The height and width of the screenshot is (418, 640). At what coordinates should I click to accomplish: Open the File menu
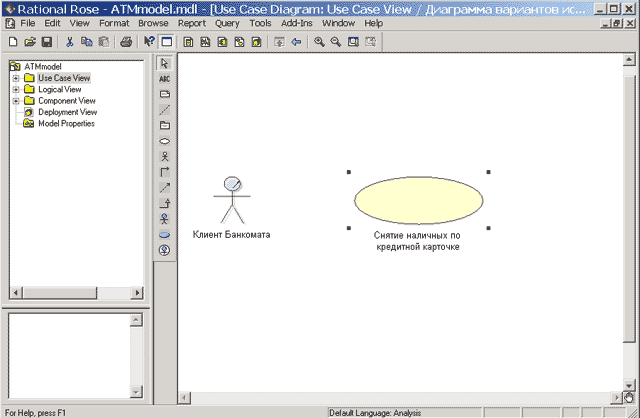pos(27,23)
